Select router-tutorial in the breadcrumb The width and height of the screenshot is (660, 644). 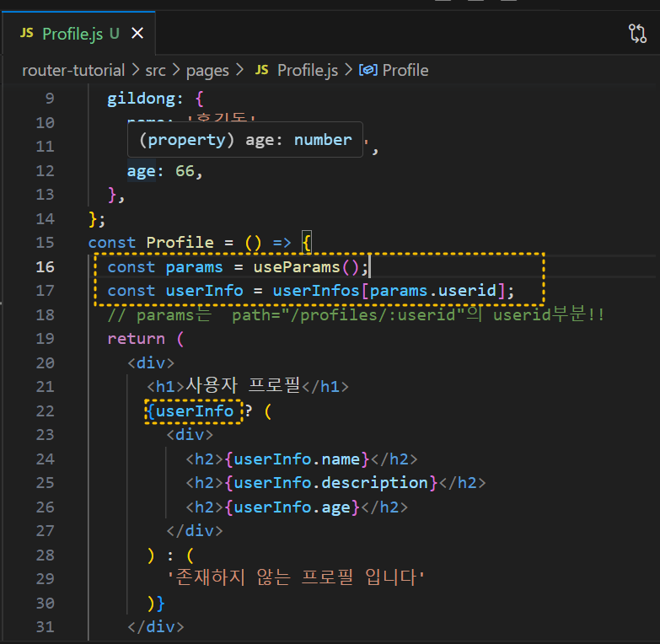click(73, 70)
